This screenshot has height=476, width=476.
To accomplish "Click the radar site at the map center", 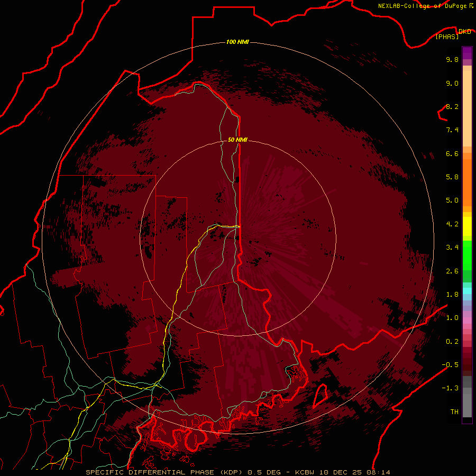I will [238, 237].
